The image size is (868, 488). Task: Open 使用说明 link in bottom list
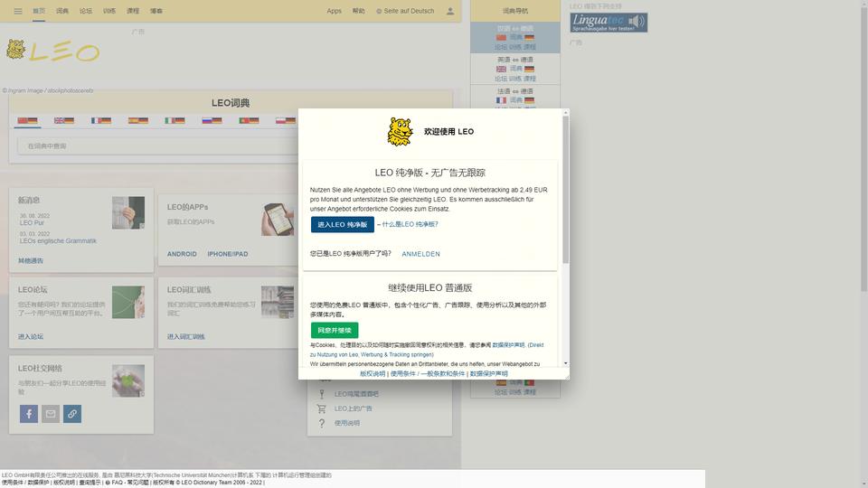[x=347, y=423]
